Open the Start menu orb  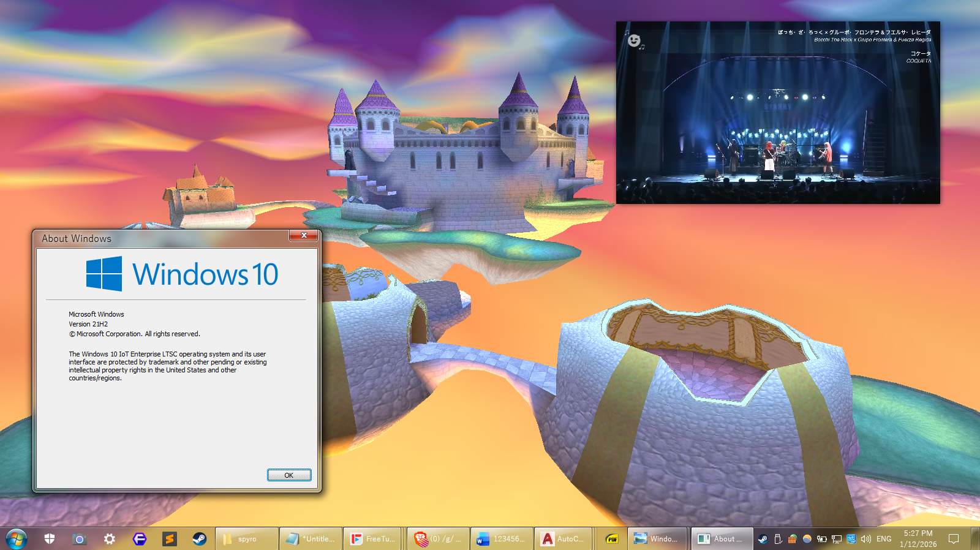click(17, 539)
